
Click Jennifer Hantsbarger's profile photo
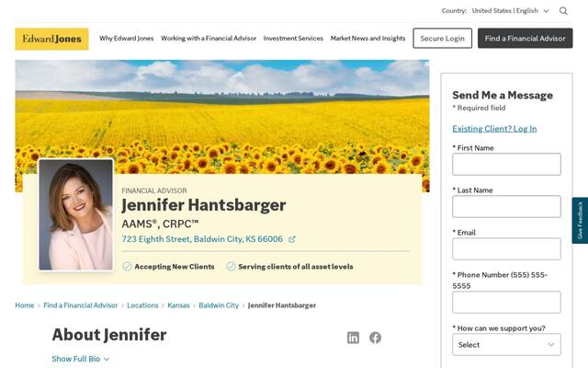point(75,214)
